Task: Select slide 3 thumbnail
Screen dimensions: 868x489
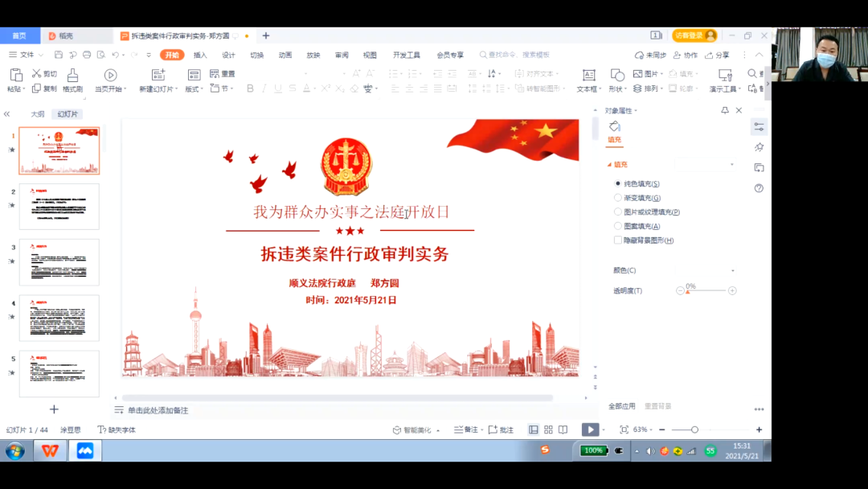Action: point(59,262)
